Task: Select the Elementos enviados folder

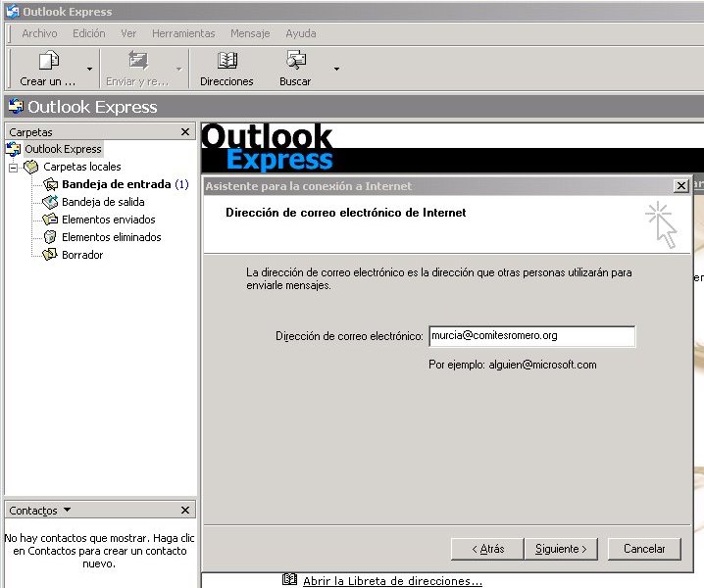Action: tap(108, 220)
